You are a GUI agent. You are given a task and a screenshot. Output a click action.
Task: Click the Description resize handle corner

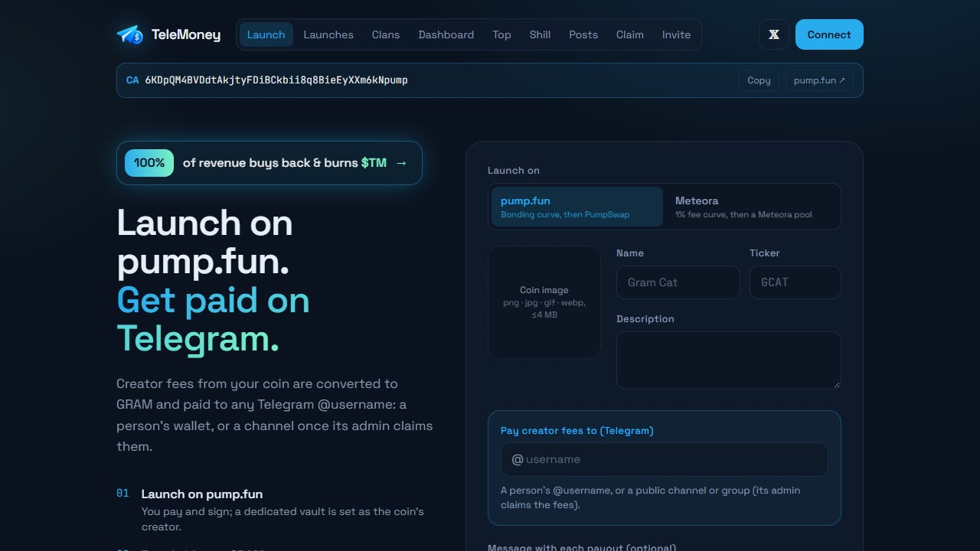click(x=835, y=383)
